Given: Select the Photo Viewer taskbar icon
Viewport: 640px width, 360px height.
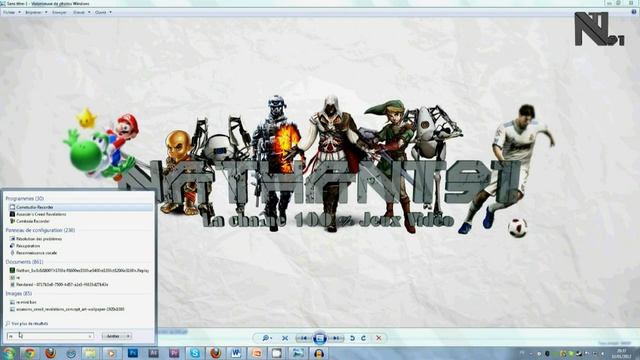Looking at the screenshot, I should (x=298, y=353).
